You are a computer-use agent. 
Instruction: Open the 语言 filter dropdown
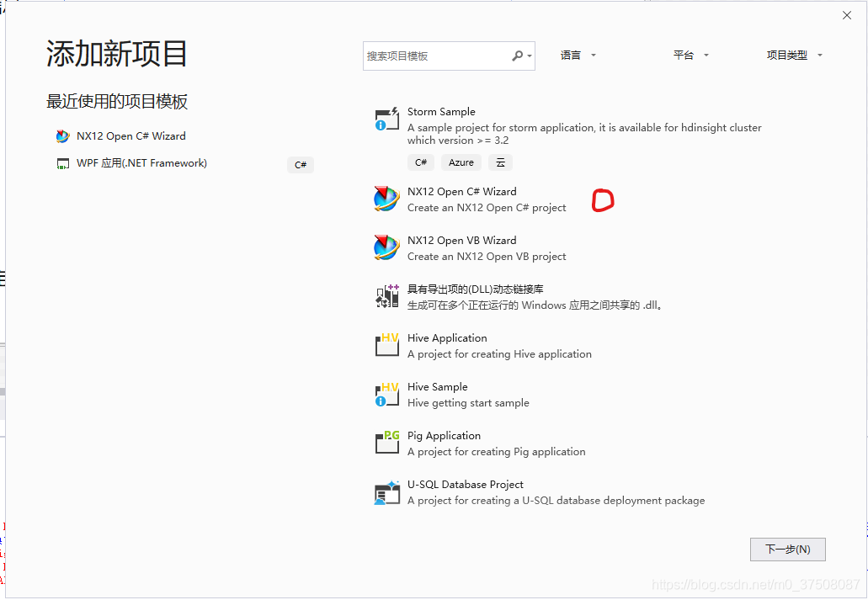tap(578, 56)
